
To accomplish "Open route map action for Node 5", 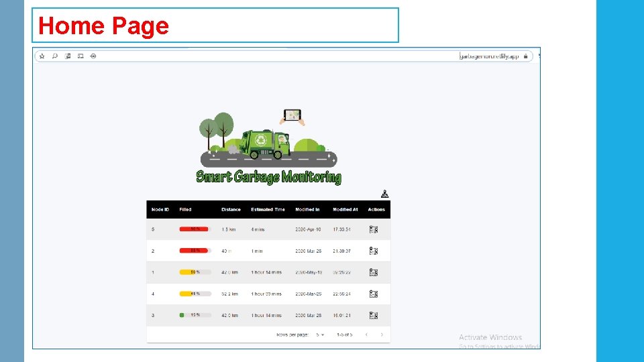I will pyautogui.click(x=374, y=229).
